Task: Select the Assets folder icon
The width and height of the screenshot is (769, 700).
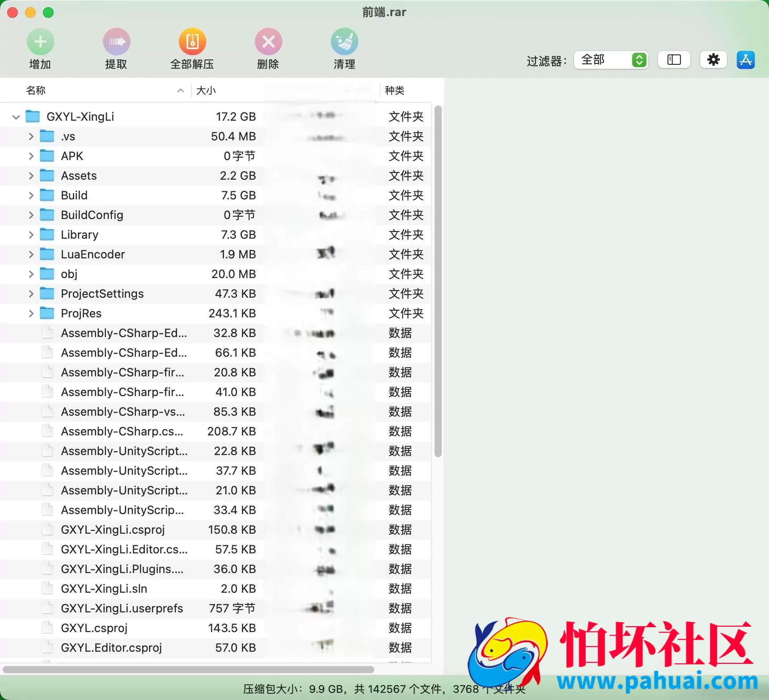Action: coord(47,175)
